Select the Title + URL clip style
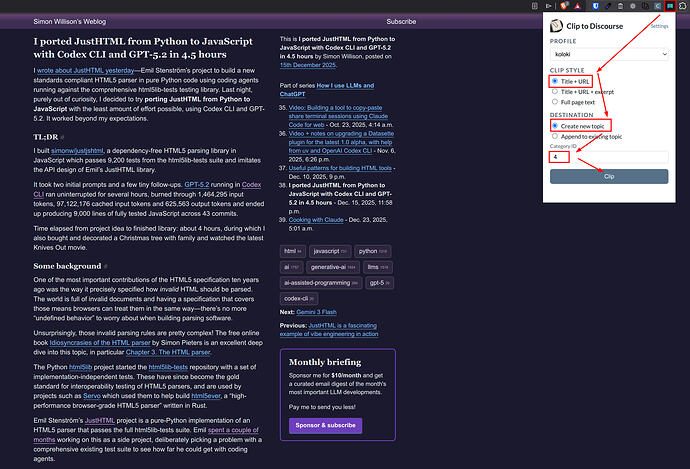This screenshot has width=690, height=469. point(555,81)
